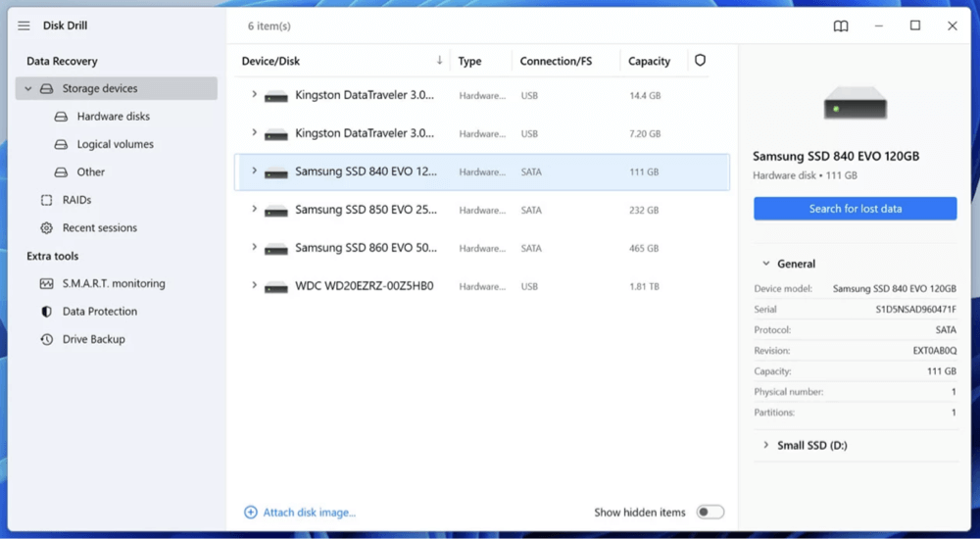Click the 14.4 GB Kingston DataTraveler disk icon
Image resolution: width=980 pixels, height=539 pixels.
click(x=276, y=96)
